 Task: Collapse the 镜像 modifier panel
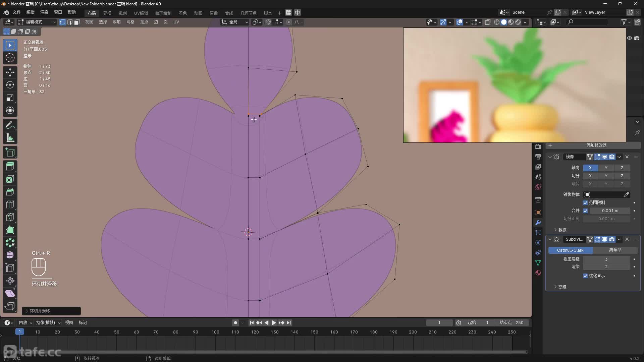(x=550, y=157)
